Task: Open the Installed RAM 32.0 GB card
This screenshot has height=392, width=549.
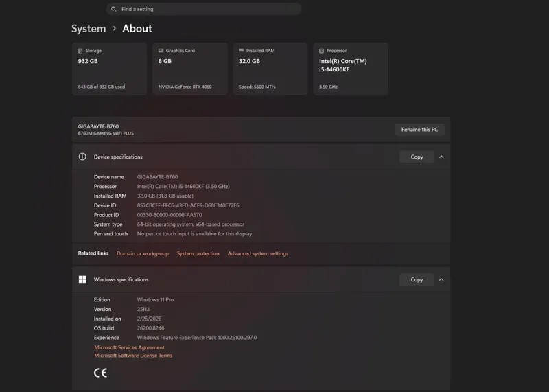Action: 270,69
